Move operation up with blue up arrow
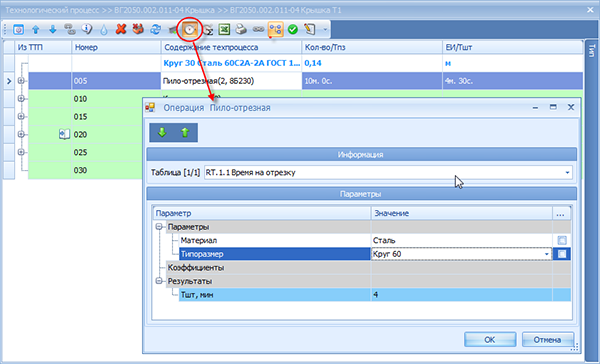Viewport: 600px width, 364px height. coord(36,29)
